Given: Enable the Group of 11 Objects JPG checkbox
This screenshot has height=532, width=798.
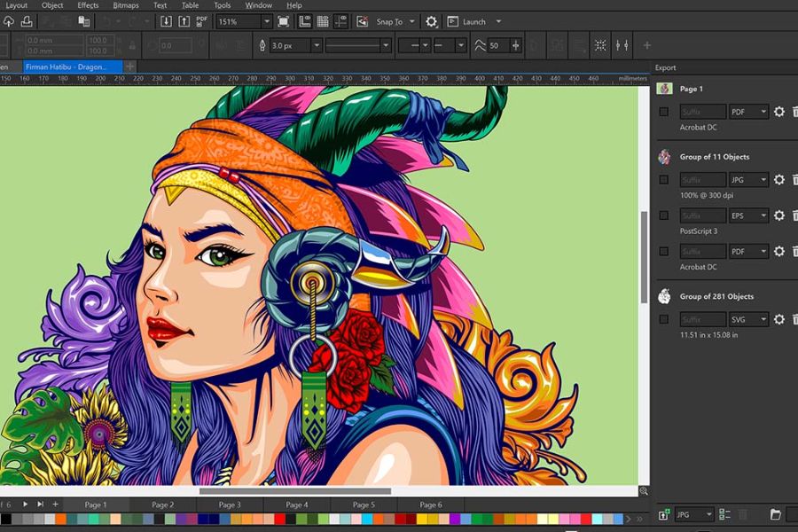Looking at the screenshot, I should coord(663,180).
